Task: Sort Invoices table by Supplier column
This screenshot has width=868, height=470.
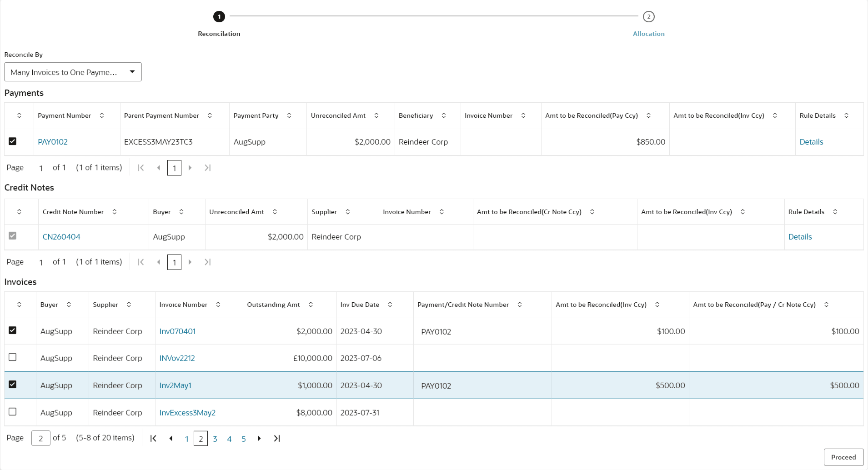Action: pos(129,305)
